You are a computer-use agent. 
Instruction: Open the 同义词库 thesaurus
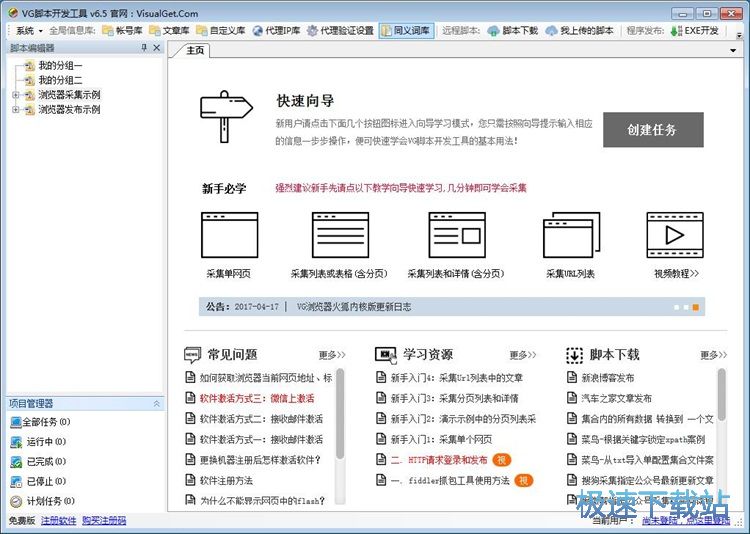pyautogui.click(x=406, y=31)
